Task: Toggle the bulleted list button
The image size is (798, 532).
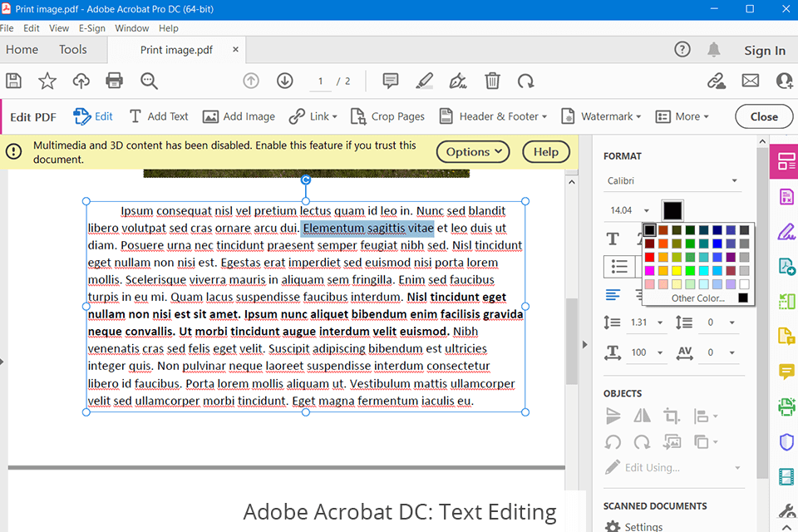Action: click(618, 266)
